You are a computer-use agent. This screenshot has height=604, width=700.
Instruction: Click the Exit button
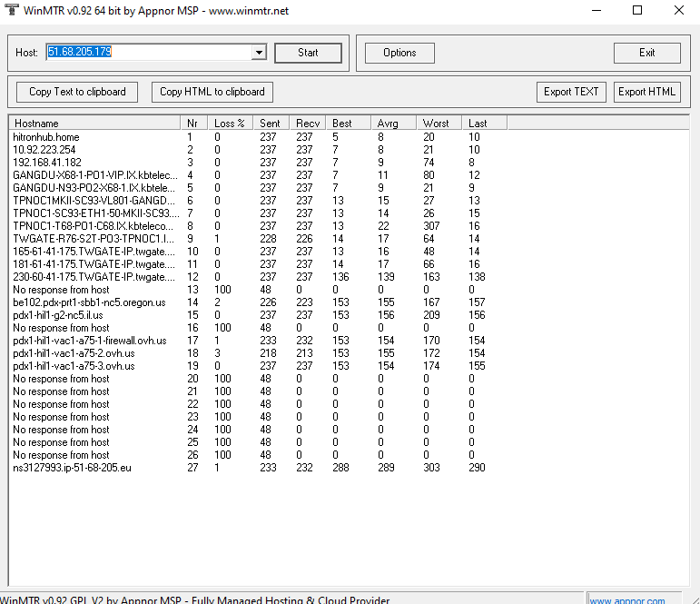[x=646, y=53]
